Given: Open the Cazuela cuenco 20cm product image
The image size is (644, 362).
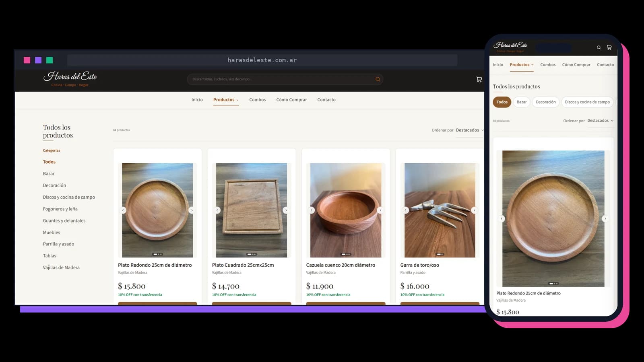Looking at the screenshot, I should pyautogui.click(x=346, y=210).
